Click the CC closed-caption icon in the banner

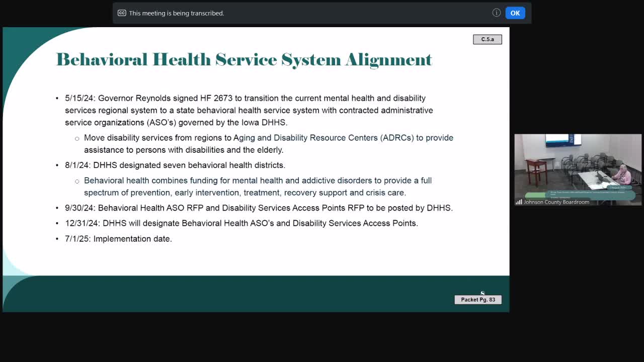(x=122, y=13)
